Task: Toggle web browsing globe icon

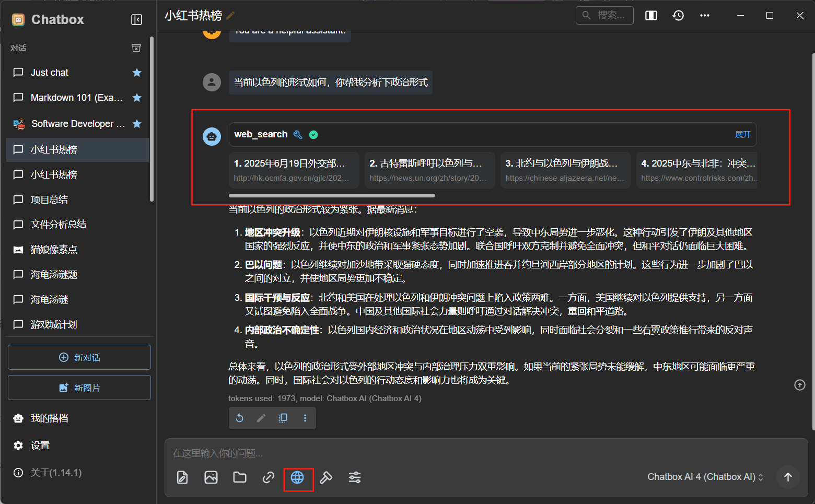Action: coord(297,477)
